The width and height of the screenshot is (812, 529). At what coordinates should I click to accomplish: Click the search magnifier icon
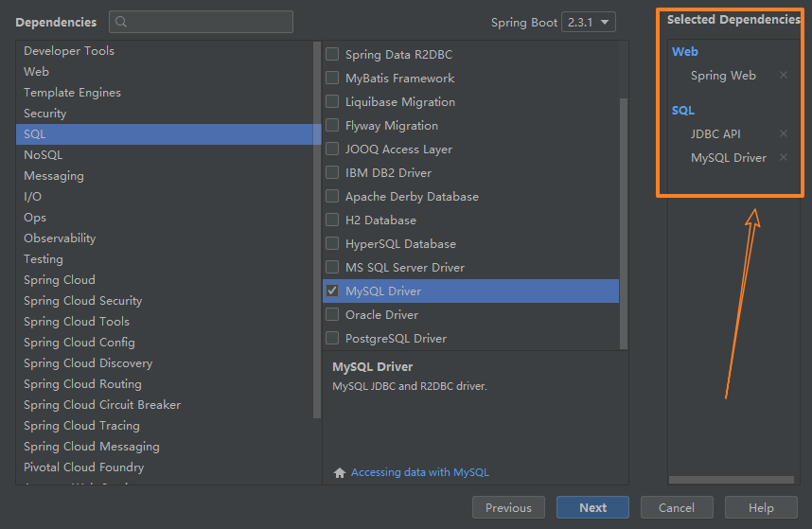tap(121, 22)
